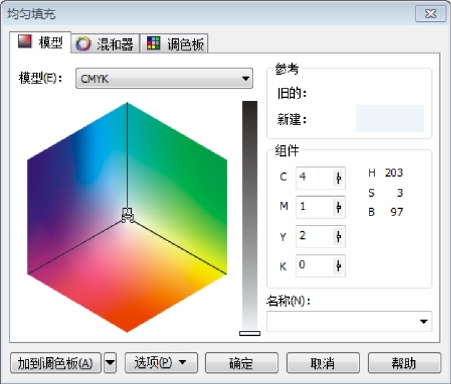
Task: Open the 调色板 tab
Action: click(x=174, y=44)
